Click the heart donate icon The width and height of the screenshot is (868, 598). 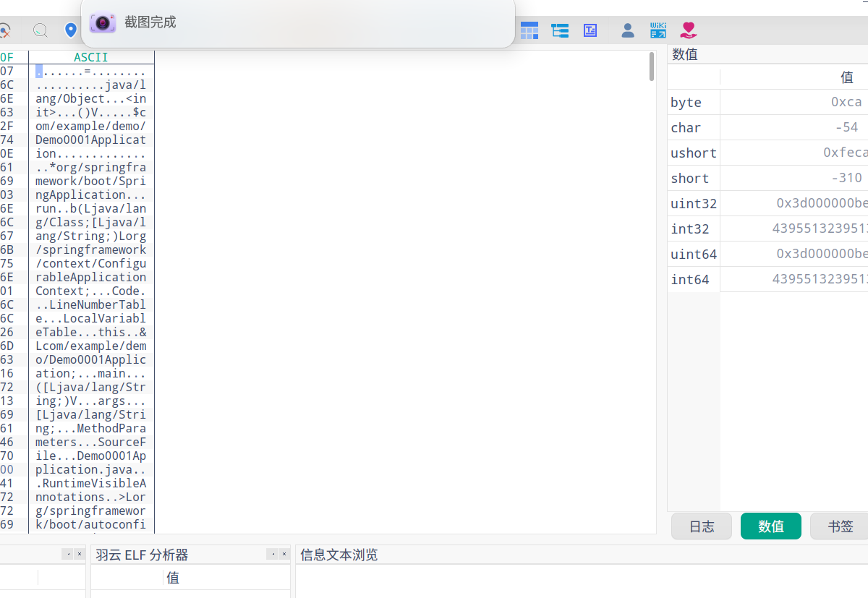(x=688, y=30)
